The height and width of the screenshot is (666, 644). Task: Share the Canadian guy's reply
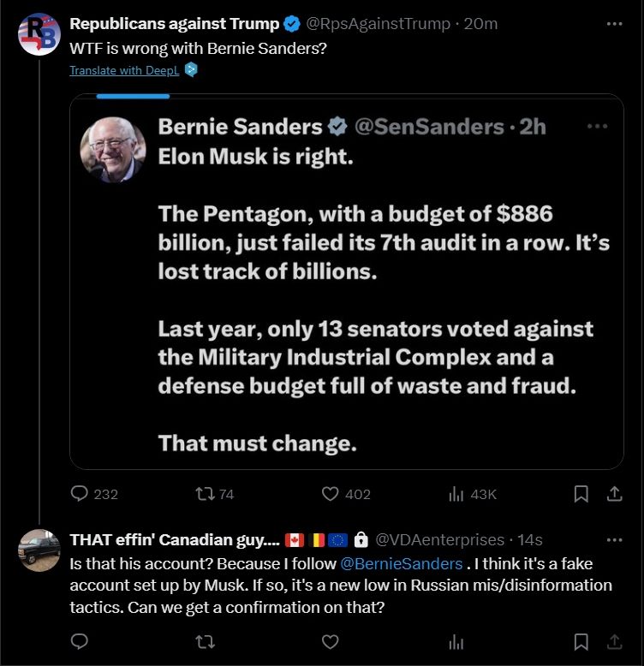coord(614,641)
